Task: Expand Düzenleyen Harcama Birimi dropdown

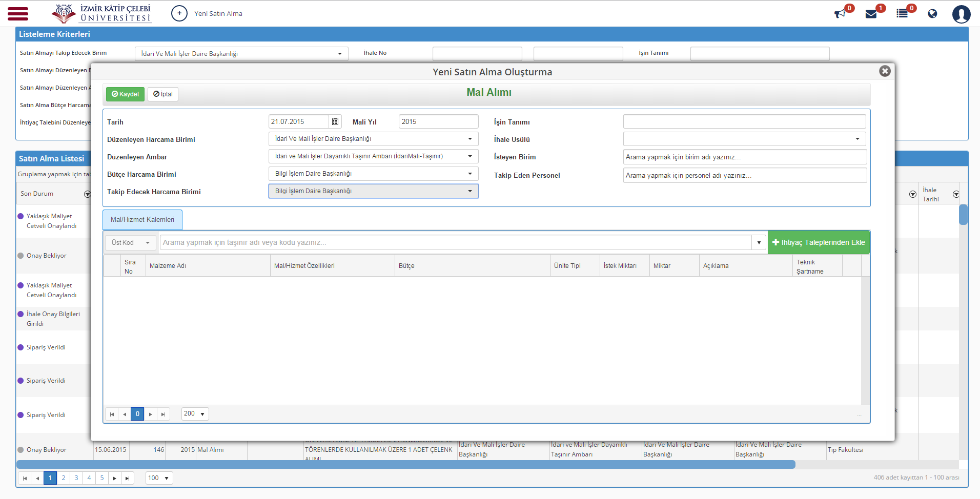Action: pyautogui.click(x=373, y=139)
